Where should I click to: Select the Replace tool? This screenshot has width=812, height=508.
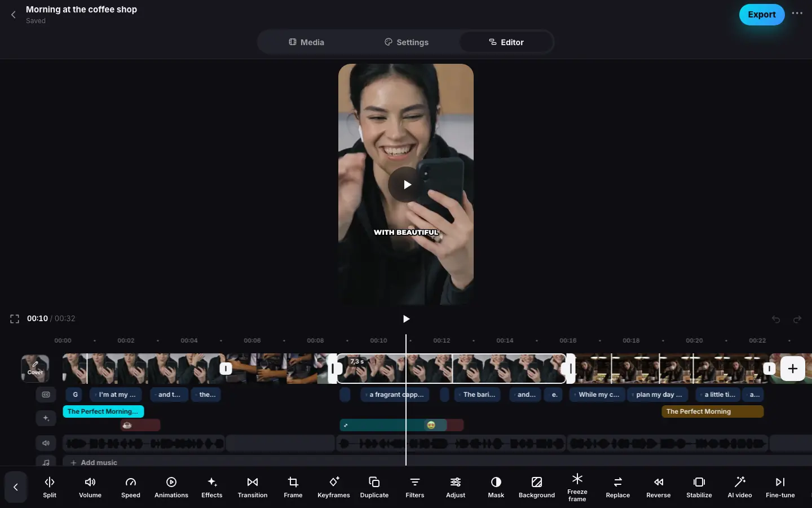618,487
